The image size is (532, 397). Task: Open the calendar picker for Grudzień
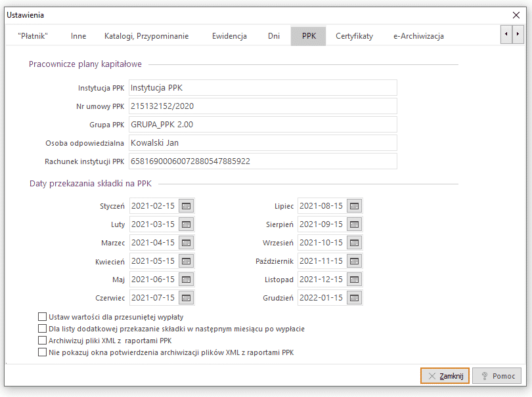tap(354, 298)
